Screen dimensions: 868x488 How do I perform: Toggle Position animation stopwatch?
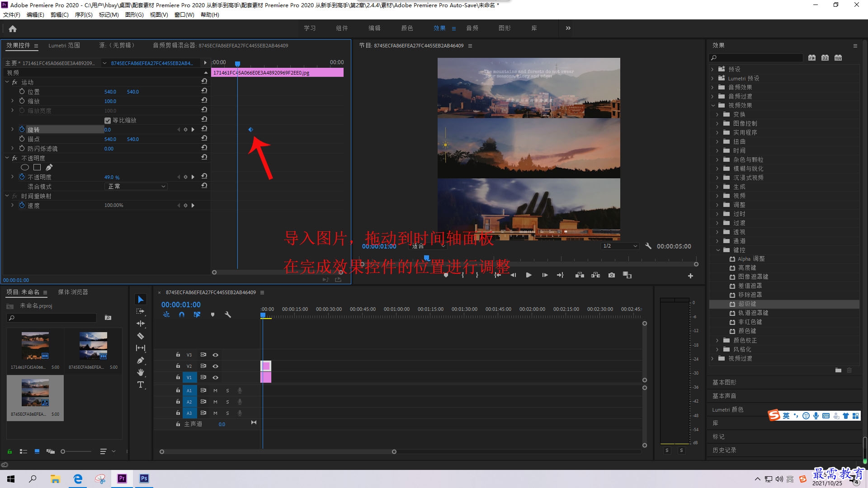click(x=22, y=91)
